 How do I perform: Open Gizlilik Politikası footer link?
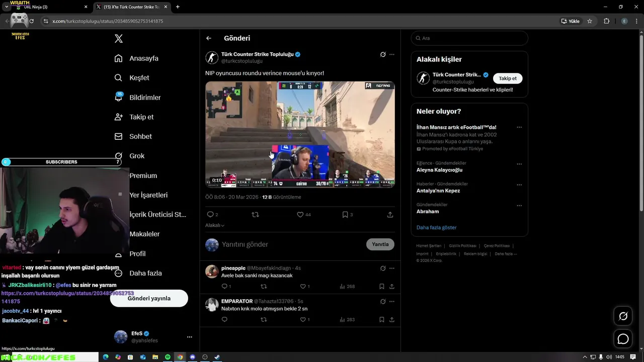(462, 246)
